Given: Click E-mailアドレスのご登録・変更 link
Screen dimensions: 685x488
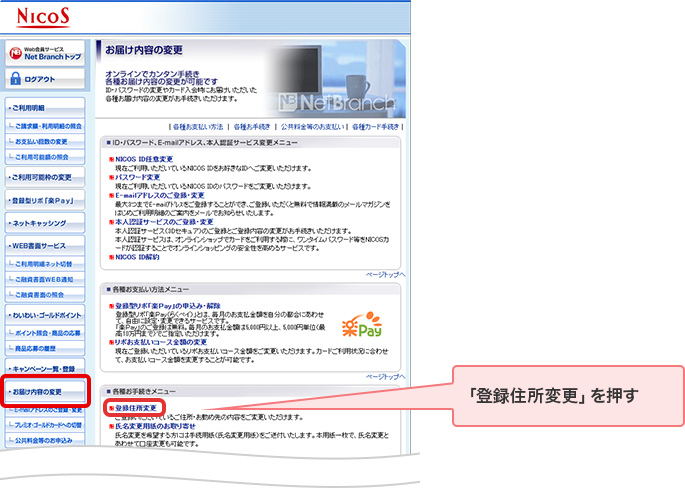Looking at the screenshot, I should click(164, 195).
